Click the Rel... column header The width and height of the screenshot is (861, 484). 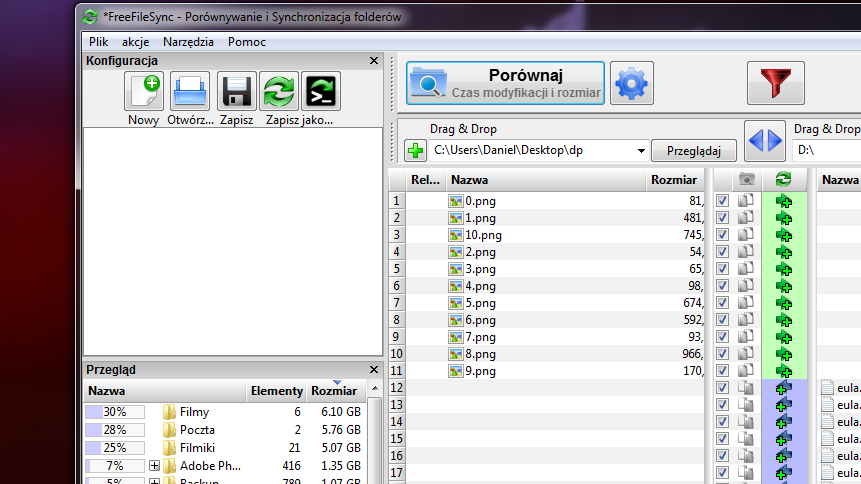pyautogui.click(x=426, y=180)
